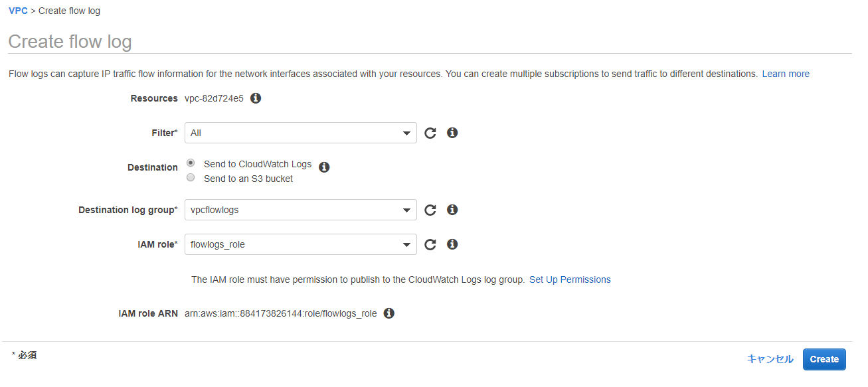Click info icon next to Destination options
Viewport: 868px width, 387px height.
tap(324, 167)
